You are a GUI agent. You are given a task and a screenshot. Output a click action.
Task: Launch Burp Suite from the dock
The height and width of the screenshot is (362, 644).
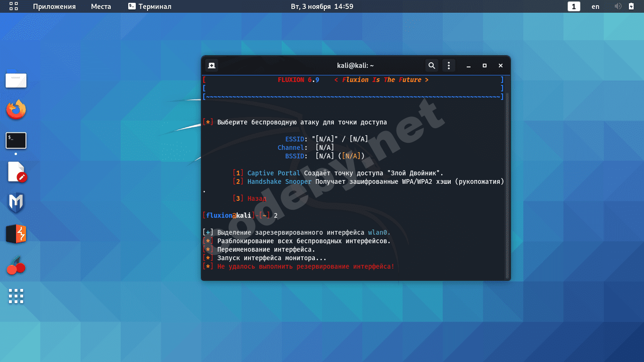16,234
